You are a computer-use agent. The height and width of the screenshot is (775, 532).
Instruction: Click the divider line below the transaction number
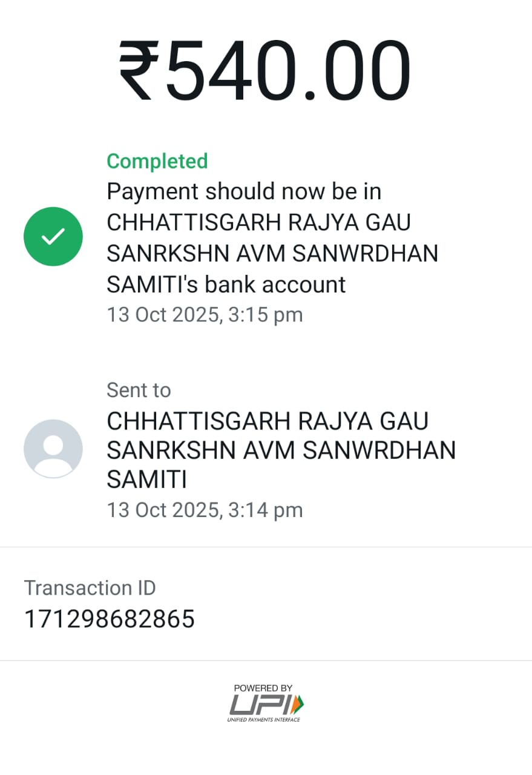tap(266, 660)
